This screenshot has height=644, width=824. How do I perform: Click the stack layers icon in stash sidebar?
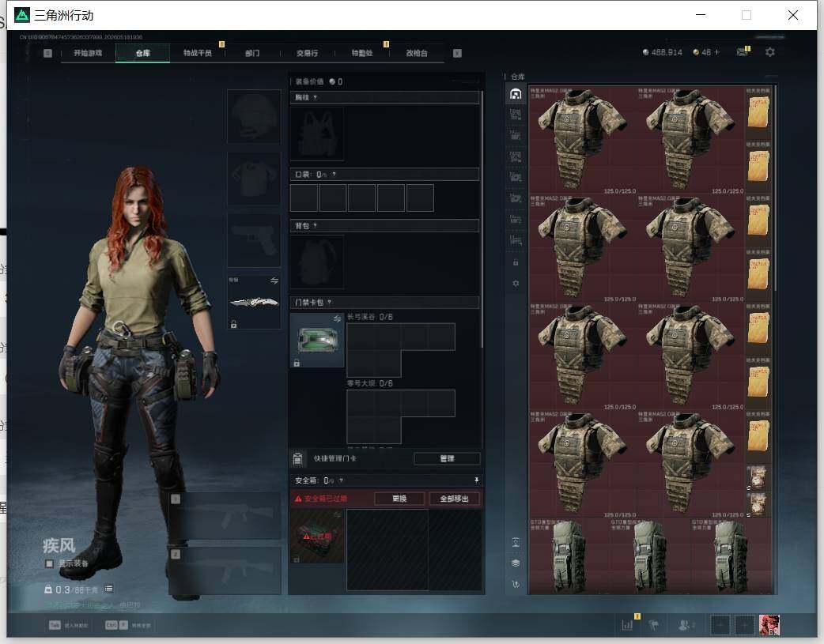coord(516,563)
